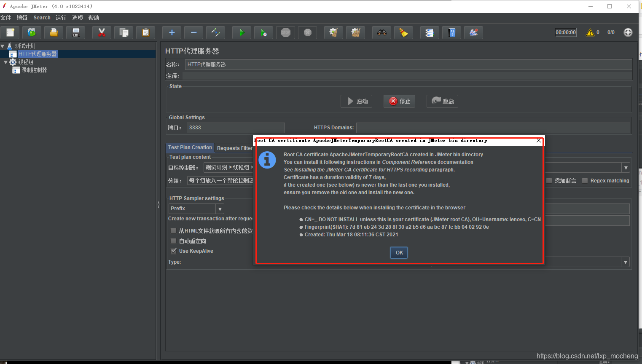Click the 名称 name input field
Image resolution: width=642 pixels, height=364 pixels.
408,64
